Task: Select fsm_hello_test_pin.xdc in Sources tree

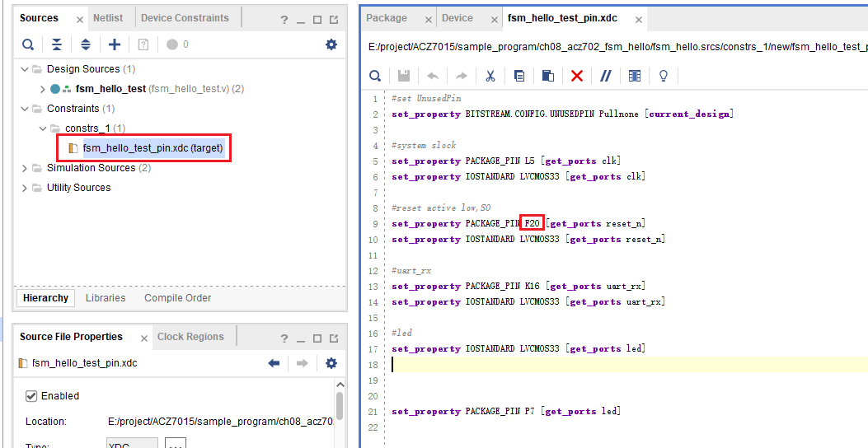Action: 152,148
